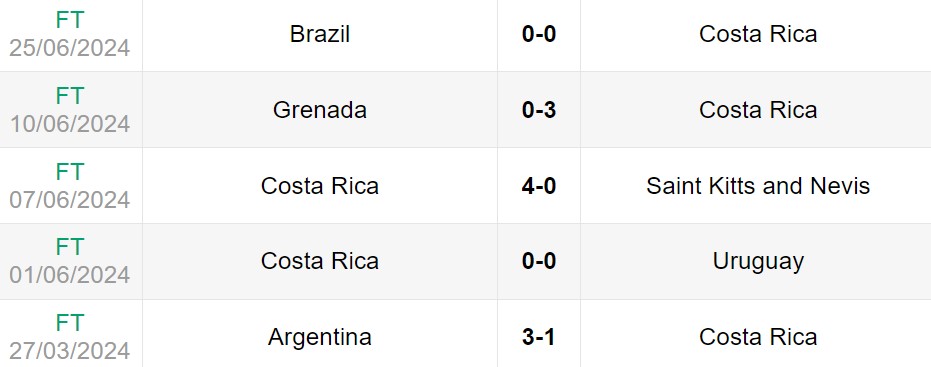The image size is (931, 367).
Task: Select the 3-1 Argentina match score
Action: point(539,337)
